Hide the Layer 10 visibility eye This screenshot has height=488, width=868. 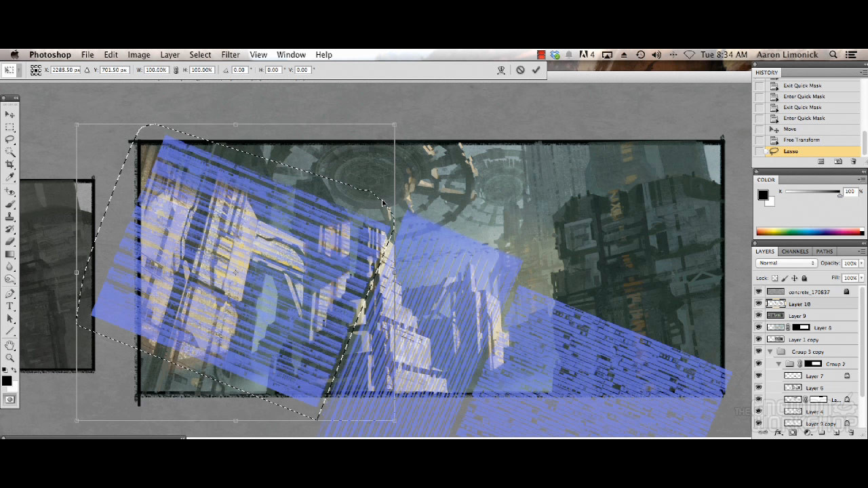[x=759, y=304]
